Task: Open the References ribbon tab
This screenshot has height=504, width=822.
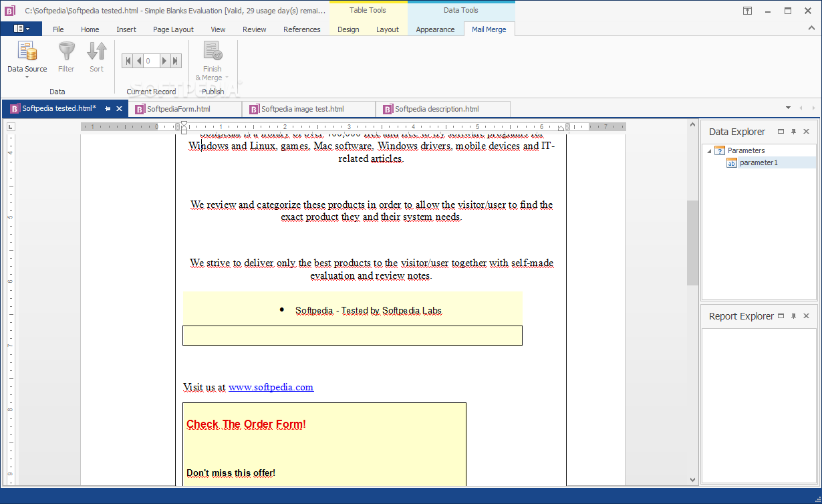Action: tap(302, 29)
